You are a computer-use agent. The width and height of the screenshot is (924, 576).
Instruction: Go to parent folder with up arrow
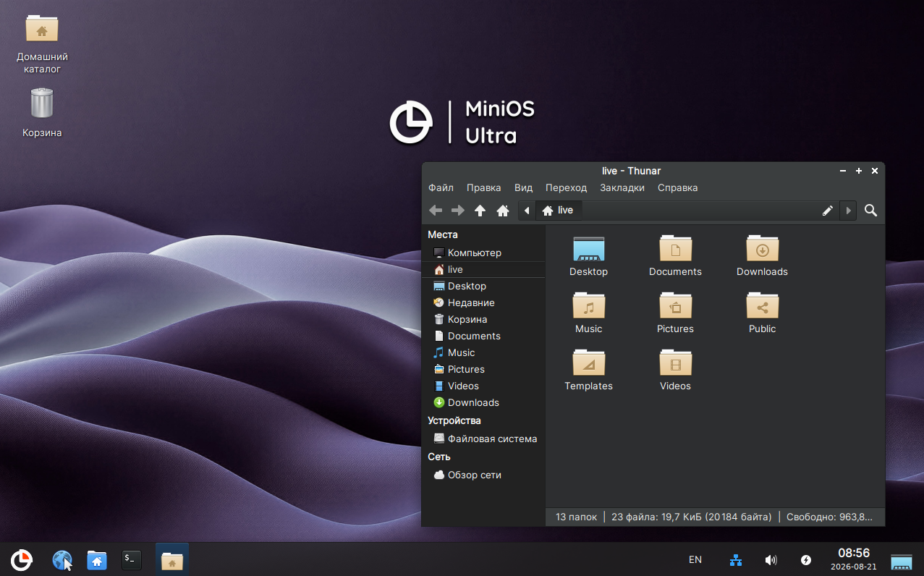point(480,211)
